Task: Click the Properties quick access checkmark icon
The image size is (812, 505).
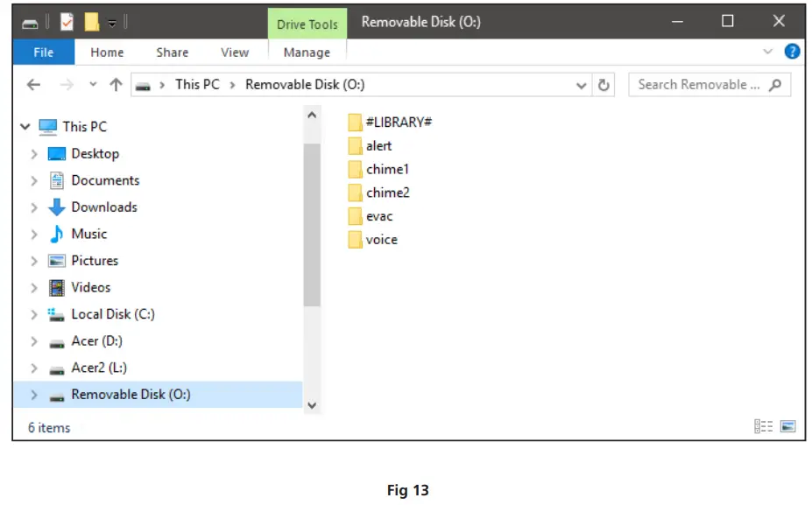Action: coord(67,22)
